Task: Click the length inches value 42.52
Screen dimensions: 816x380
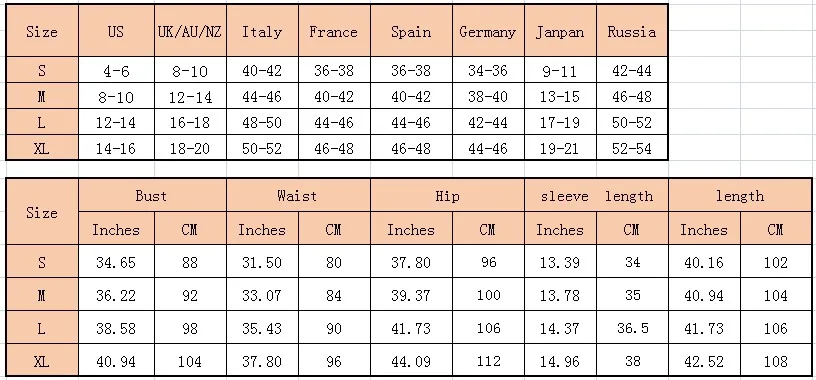Action: point(704,360)
